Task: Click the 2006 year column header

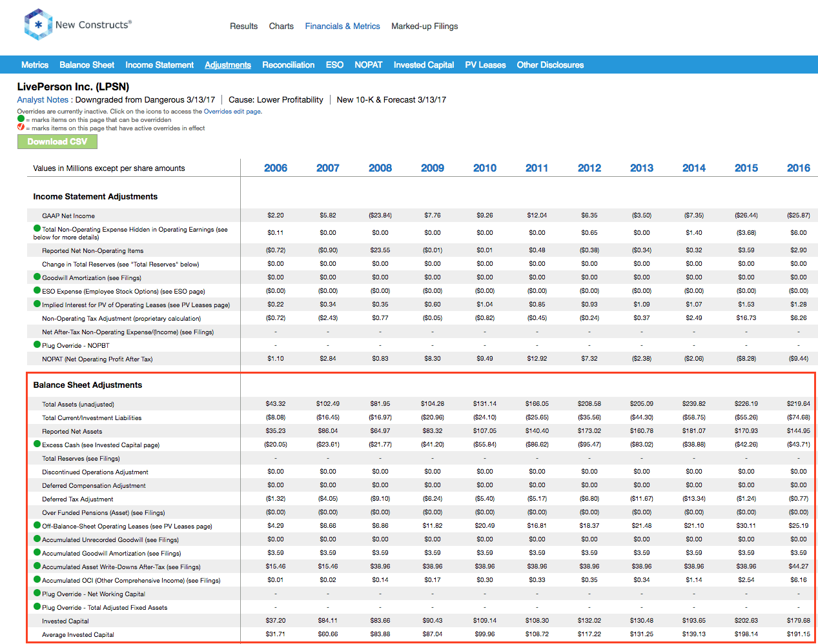Action: [x=276, y=168]
